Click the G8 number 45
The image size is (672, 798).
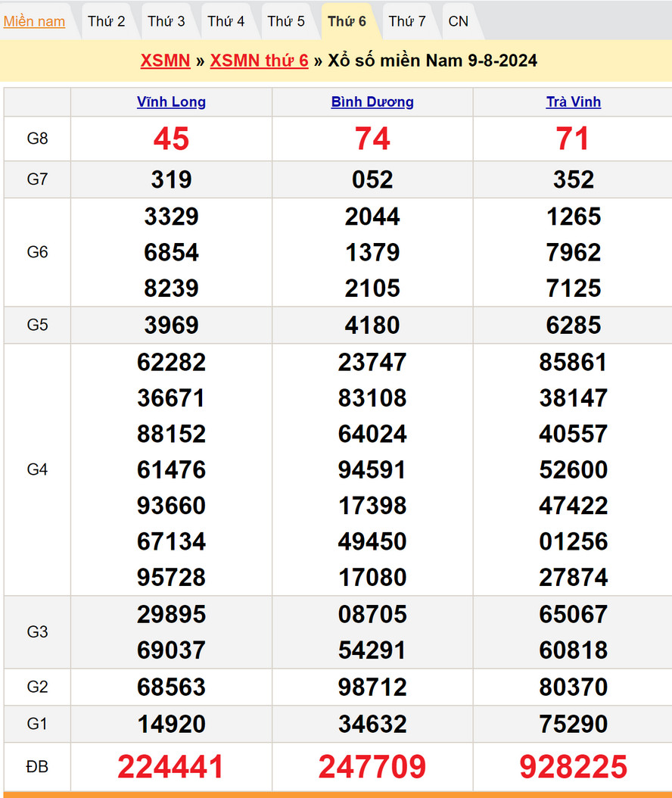171,139
